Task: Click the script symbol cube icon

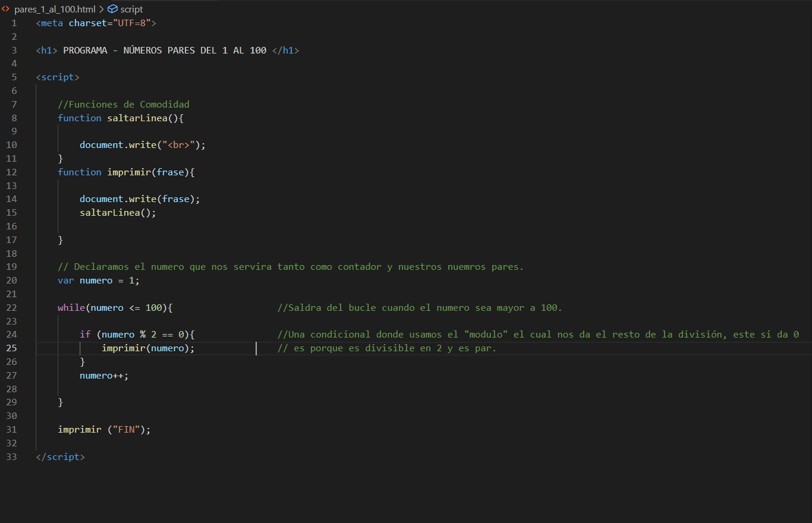Action: (x=112, y=10)
